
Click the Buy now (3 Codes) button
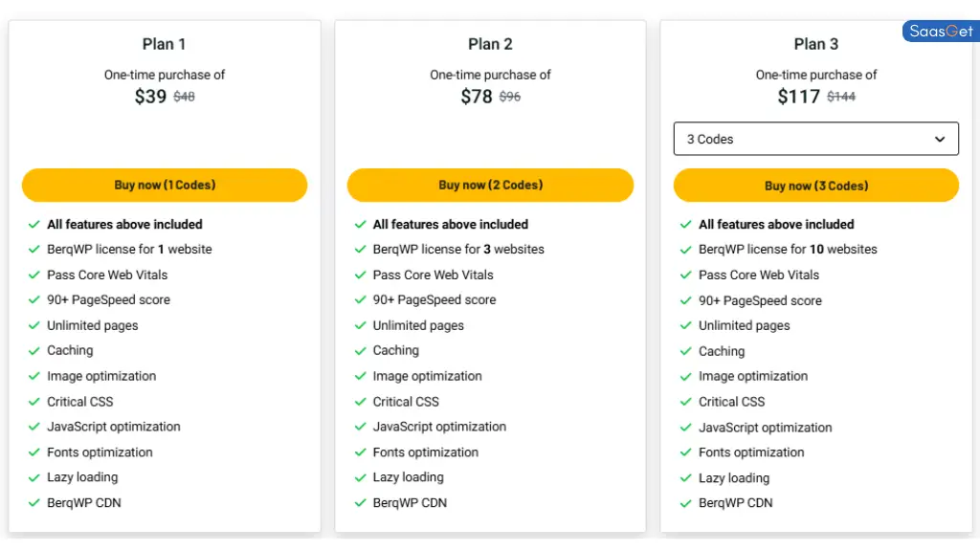[x=815, y=186]
